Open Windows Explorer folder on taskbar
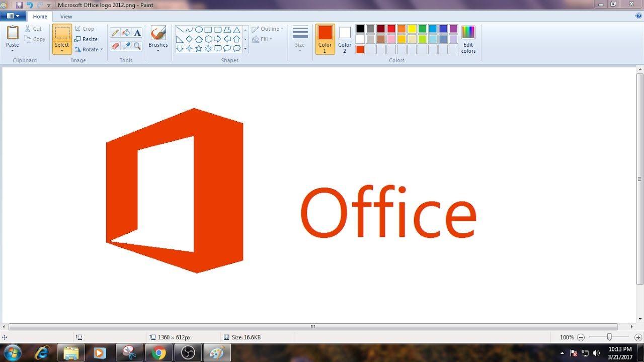644x362 pixels. coord(71,353)
